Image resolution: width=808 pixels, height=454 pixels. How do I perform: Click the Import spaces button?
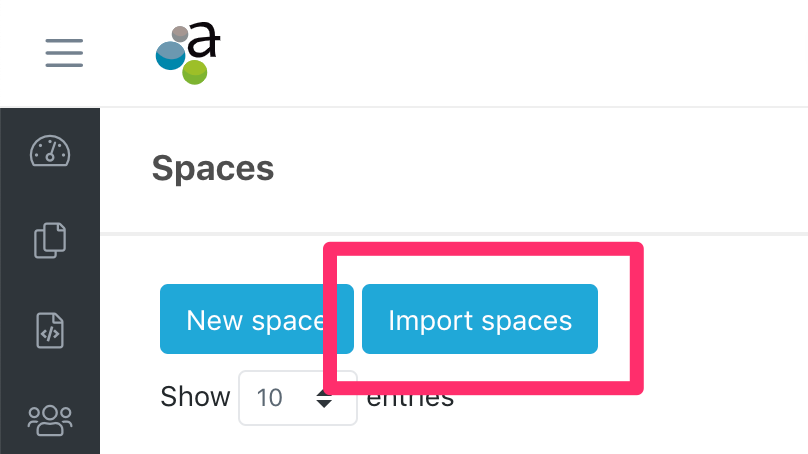[x=480, y=319]
